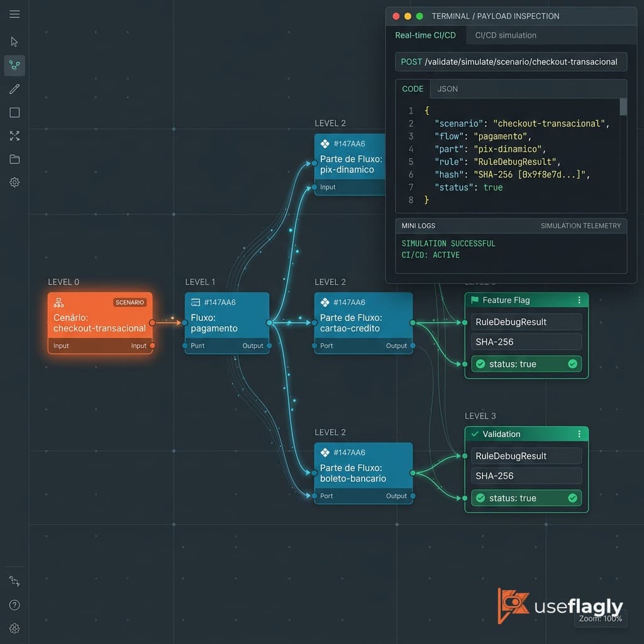
Task: Open the hamburger menu in the sidebar
Action: (x=14, y=14)
